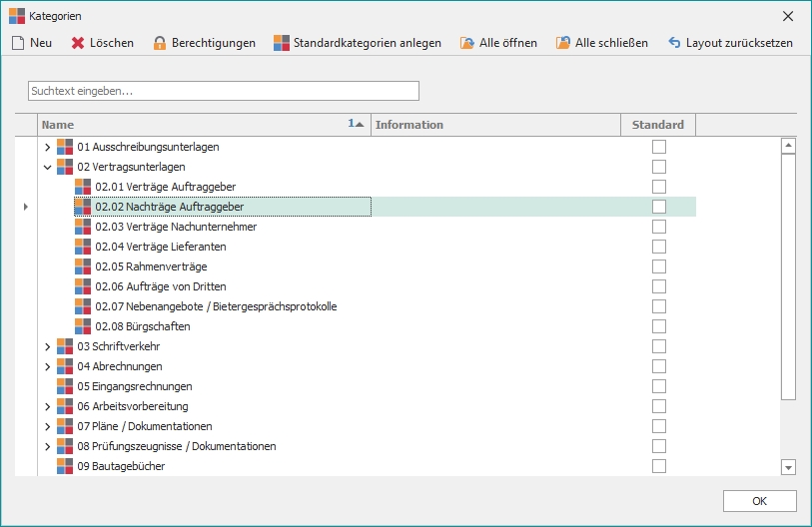
Task: Click category icon of 01 Ausschreibungsunterlagen
Action: tap(65, 147)
